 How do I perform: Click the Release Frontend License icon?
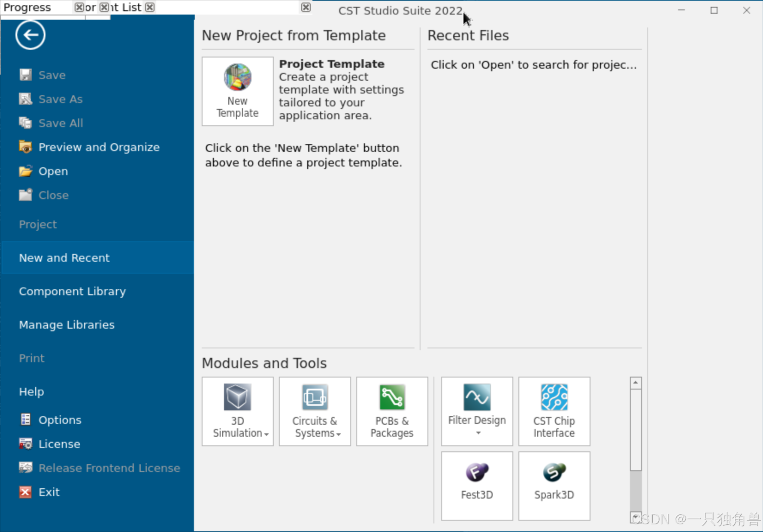pyautogui.click(x=25, y=468)
